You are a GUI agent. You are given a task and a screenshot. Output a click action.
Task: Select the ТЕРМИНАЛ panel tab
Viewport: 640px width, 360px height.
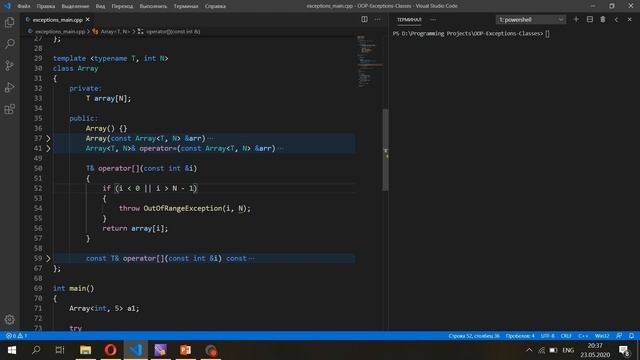(409, 19)
